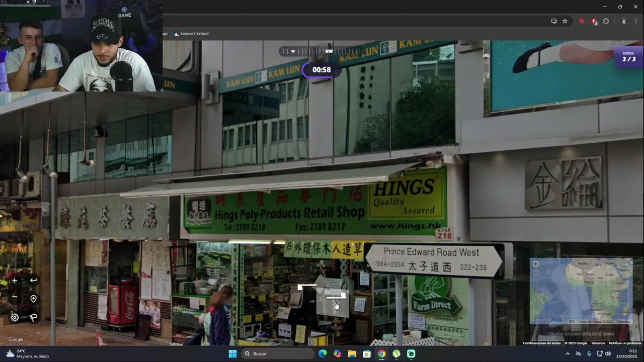Open File Explorer from the taskbar
The image size is (644, 362).
352,354
